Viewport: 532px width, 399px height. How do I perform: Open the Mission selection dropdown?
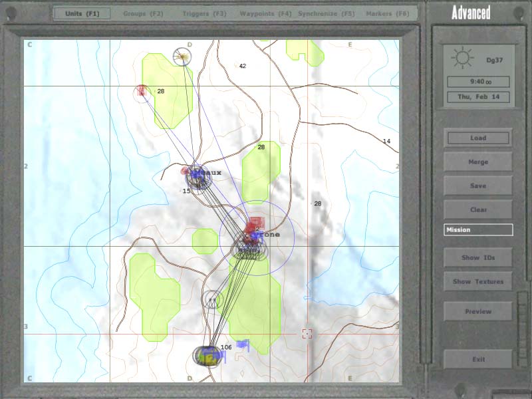point(478,230)
